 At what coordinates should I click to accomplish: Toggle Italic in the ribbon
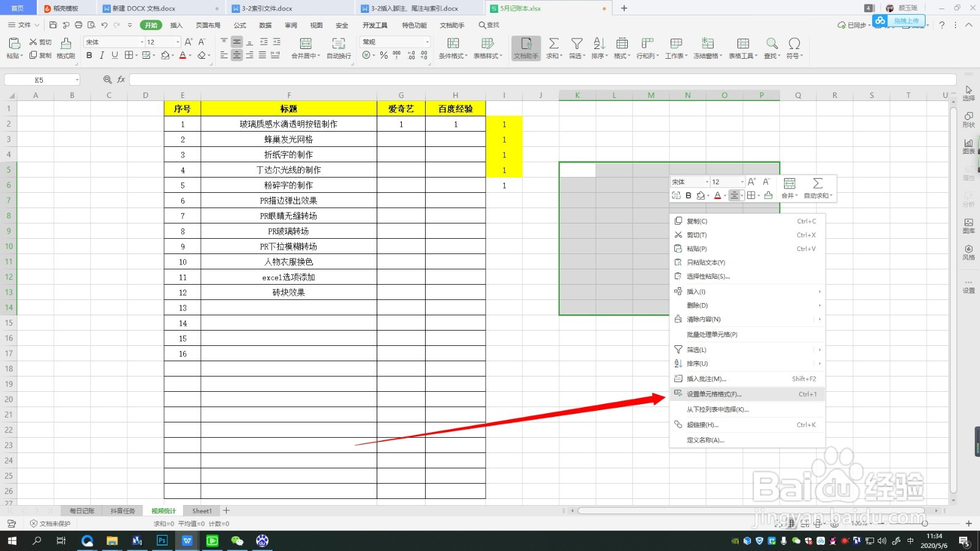(102, 55)
